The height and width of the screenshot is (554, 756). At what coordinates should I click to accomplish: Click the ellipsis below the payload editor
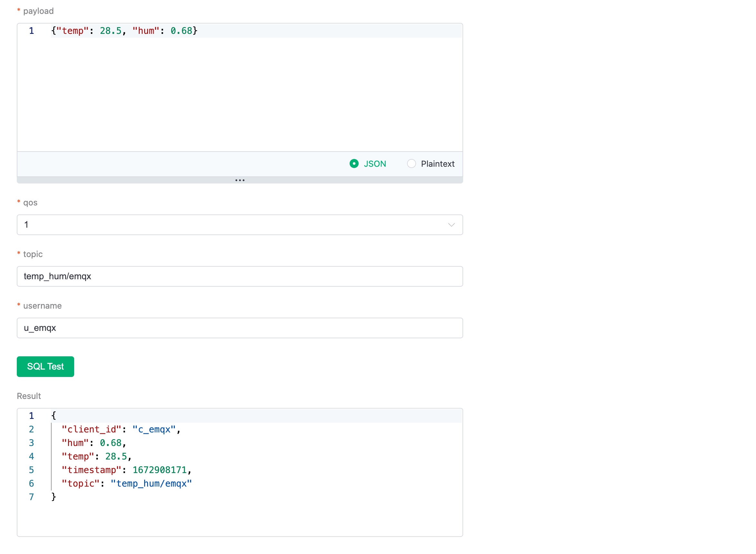coord(240,180)
